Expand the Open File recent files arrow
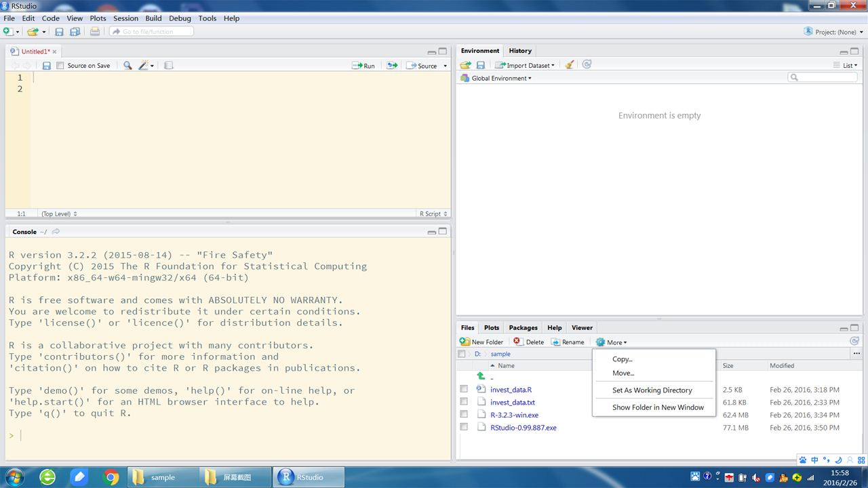 click(x=44, y=32)
